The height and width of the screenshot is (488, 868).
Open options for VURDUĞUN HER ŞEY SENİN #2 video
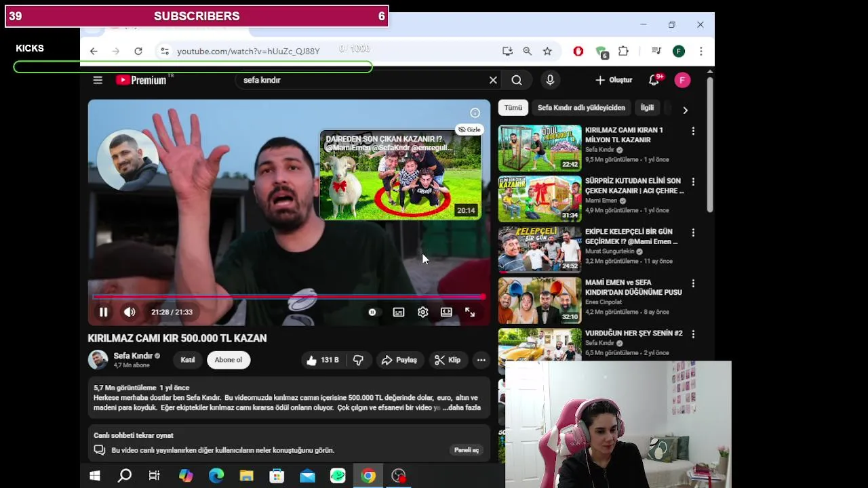[x=693, y=334]
